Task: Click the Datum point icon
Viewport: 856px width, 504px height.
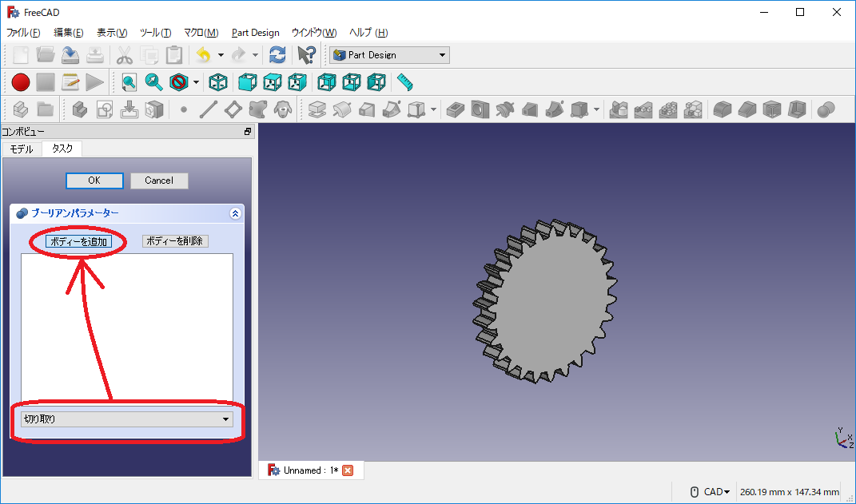Action: [184, 109]
